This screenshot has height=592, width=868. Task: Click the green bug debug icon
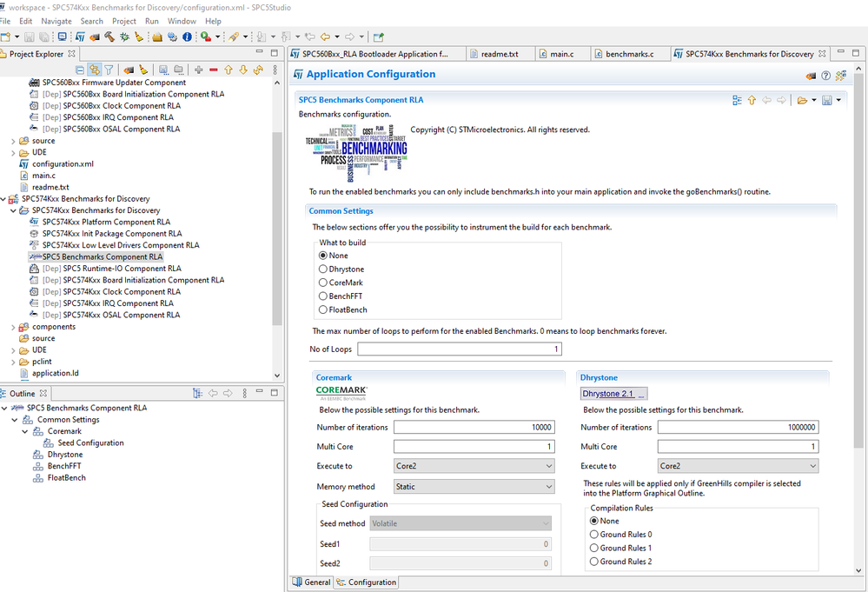pyautogui.click(x=124, y=37)
